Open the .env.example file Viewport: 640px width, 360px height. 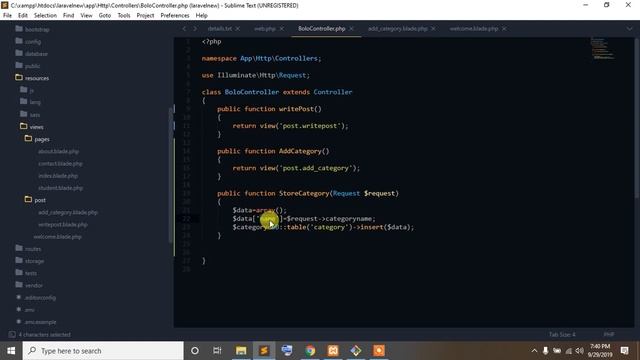click(x=40, y=322)
